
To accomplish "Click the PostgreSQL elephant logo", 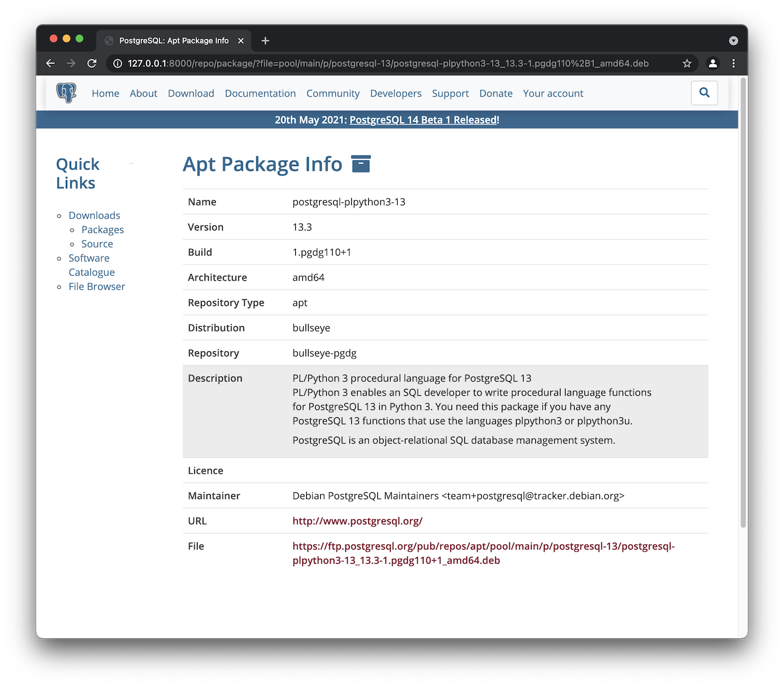I will pos(66,93).
